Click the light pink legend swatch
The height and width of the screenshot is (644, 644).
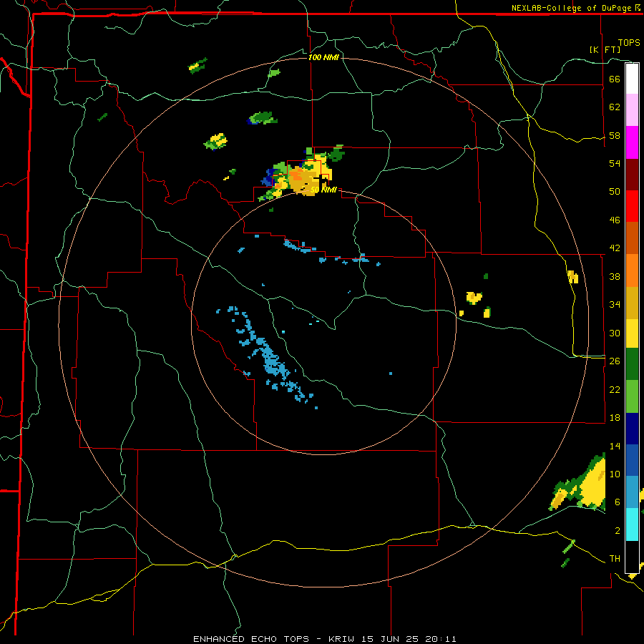click(x=632, y=110)
